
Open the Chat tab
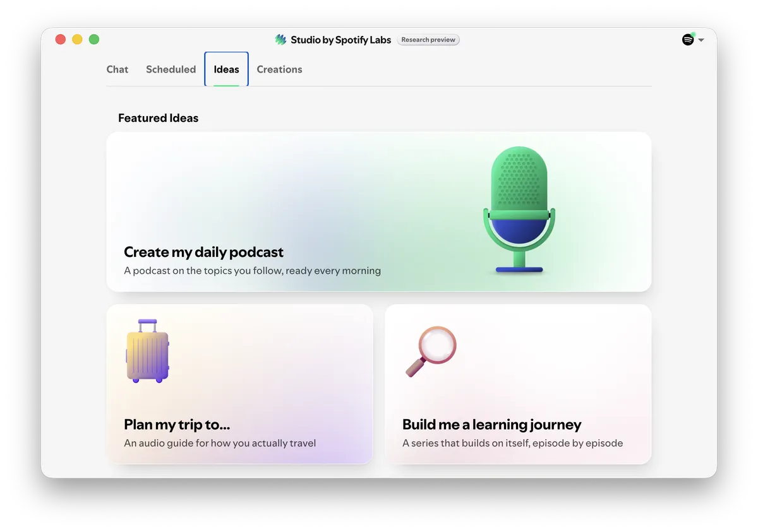coord(117,69)
